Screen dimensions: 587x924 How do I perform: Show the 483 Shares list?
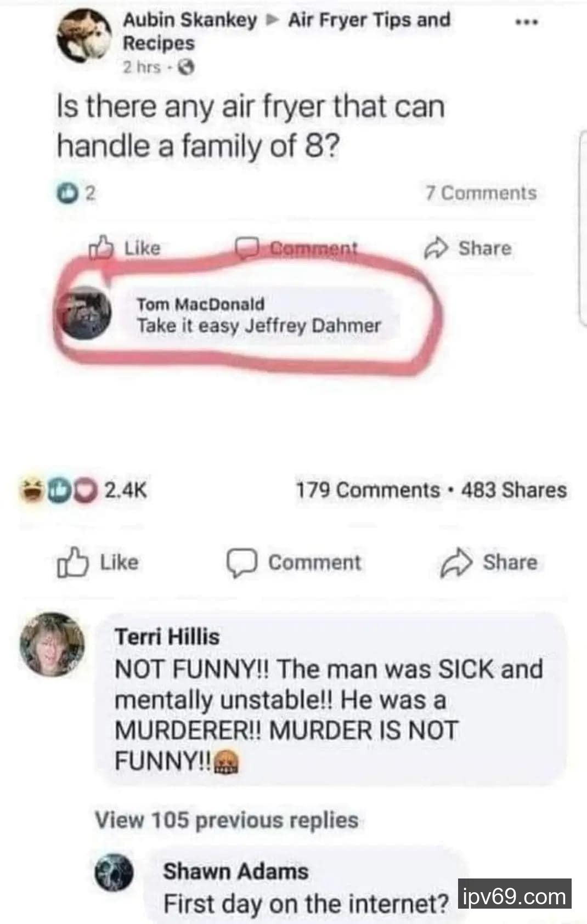click(x=513, y=490)
